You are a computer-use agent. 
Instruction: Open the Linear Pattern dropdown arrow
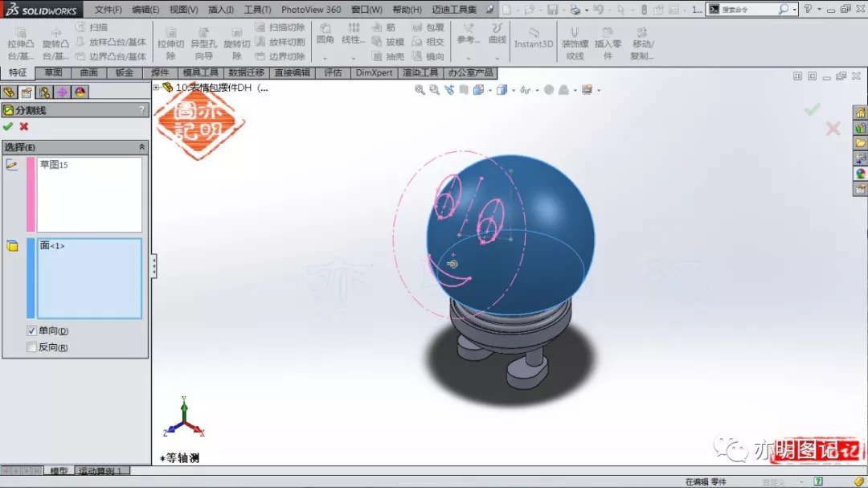click(354, 58)
